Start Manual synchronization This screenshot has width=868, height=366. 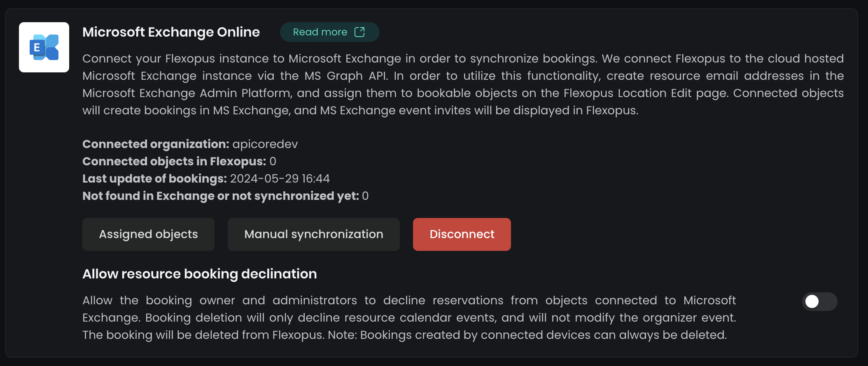point(313,234)
